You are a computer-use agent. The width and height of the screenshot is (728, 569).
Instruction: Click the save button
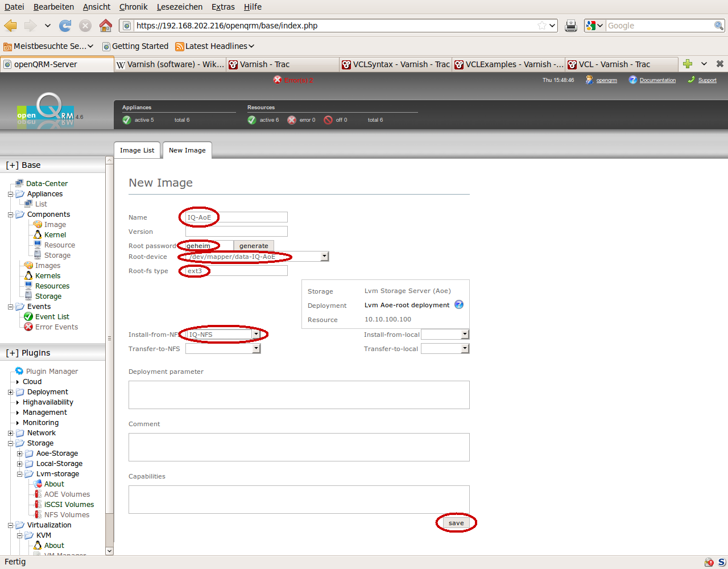456,523
